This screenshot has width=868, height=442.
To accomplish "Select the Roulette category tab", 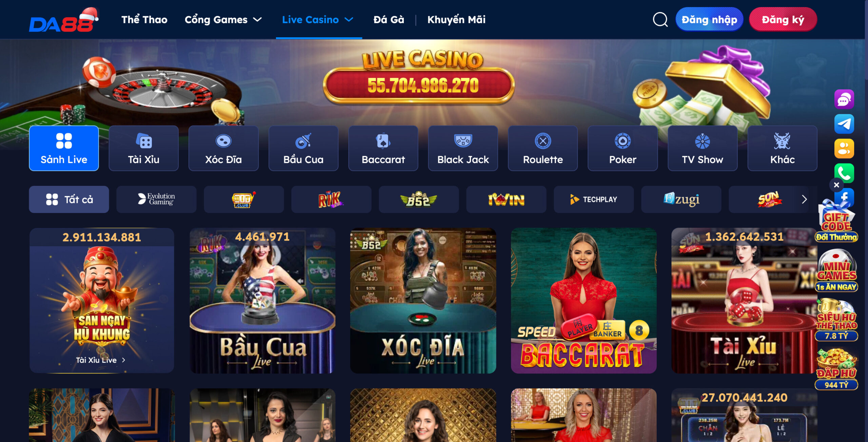I will [x=543, y=148].
